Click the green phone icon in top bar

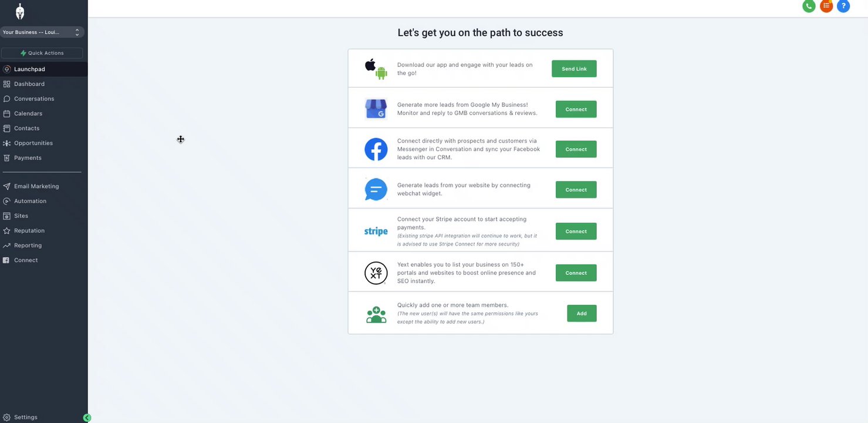(x=809, y=6)
